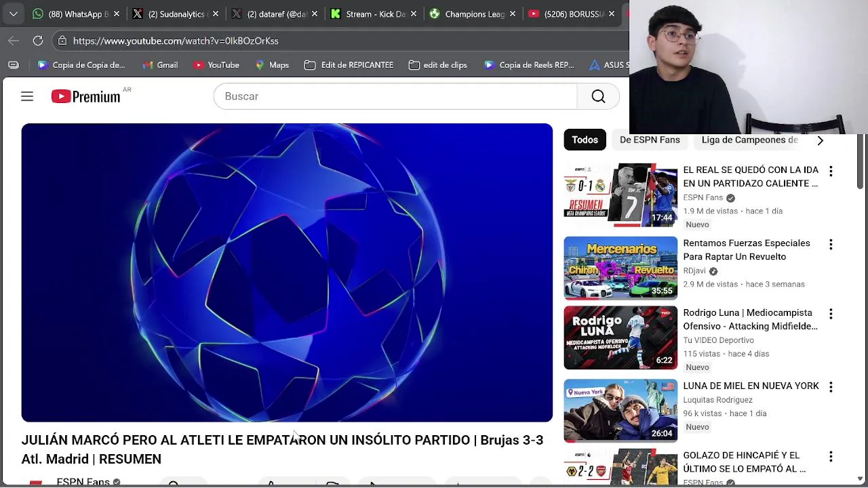Screen dimensions: 868x488
Task: Open the Copia de Reels REP bookmark
Action: tap(530, 65)
